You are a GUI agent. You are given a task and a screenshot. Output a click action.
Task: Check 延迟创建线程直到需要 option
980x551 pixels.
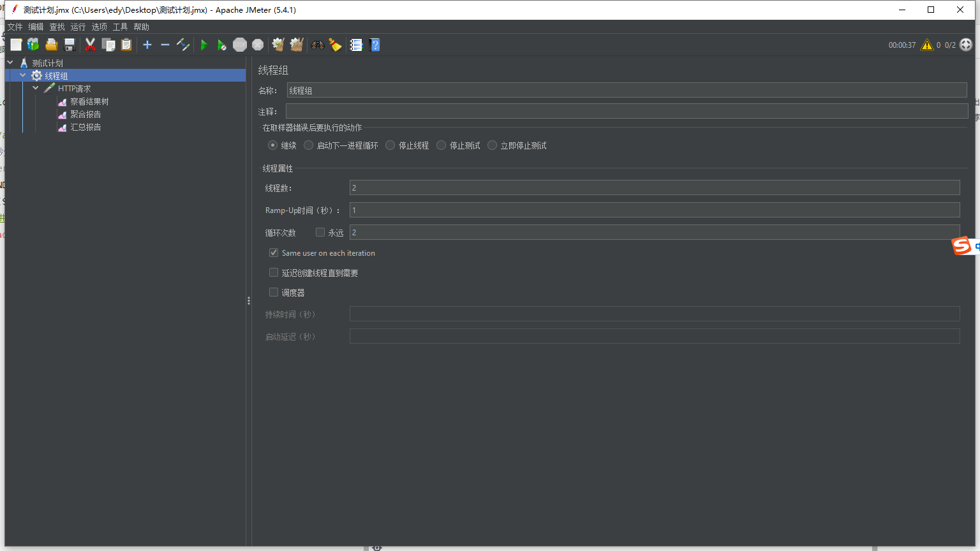click(x=274, y=272)
